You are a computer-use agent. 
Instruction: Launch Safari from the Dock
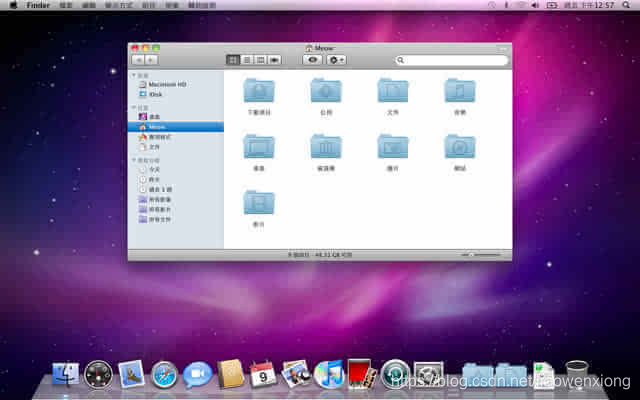[164, 374]
